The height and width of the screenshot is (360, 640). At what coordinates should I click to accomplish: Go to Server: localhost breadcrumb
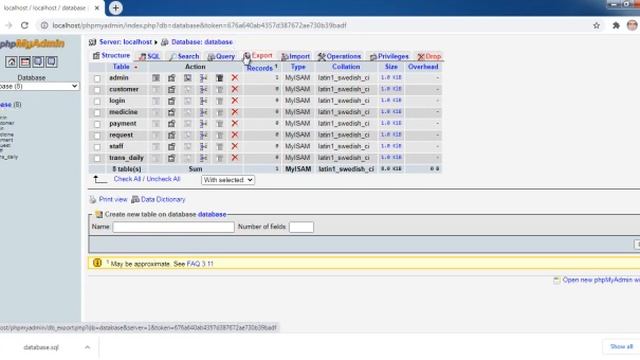click(125, 42)
